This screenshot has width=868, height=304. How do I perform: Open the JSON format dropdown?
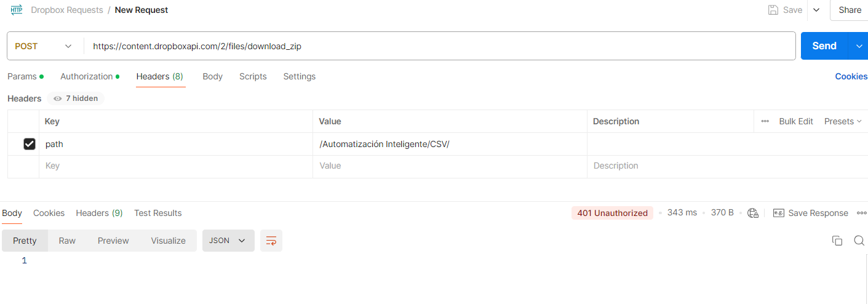pos(228,241)
